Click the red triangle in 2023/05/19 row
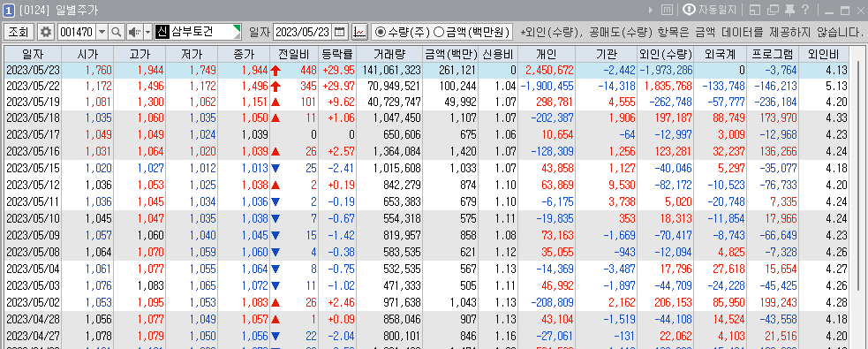 click(275, 102)
